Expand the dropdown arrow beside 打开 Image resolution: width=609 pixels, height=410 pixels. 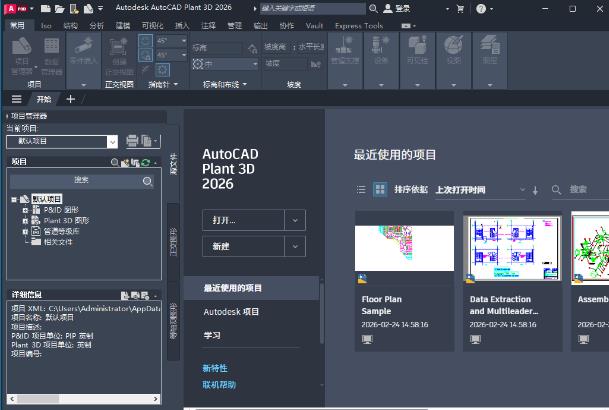295,220
